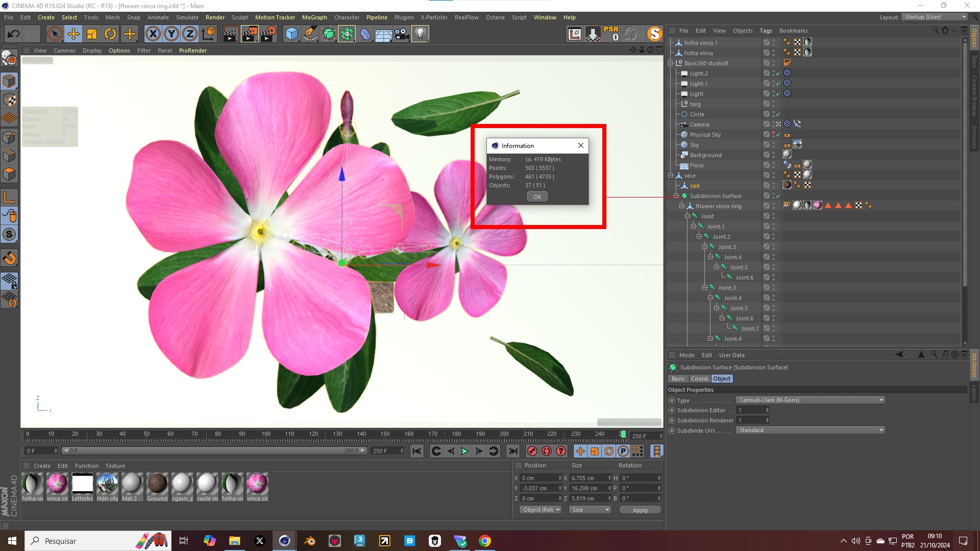This screenshot has width=980, height=551.
Task: Toggle Subdivision Surface enable checkmark
Action: point(778,196)
